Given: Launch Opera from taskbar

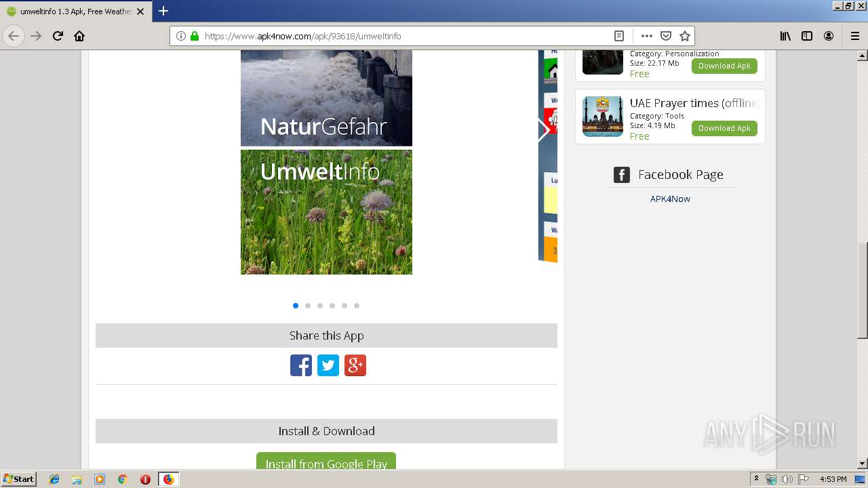Looking at the screenshot, I should tap(145, 479).
